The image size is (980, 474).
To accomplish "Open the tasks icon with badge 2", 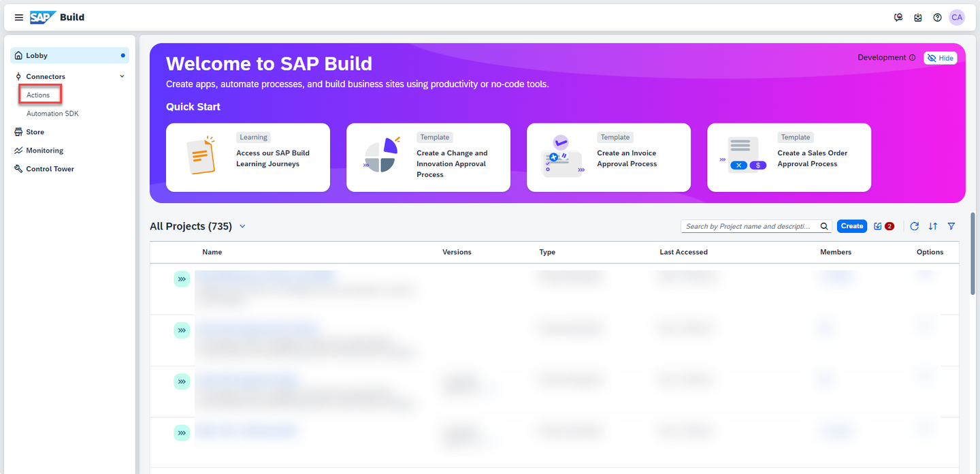I will [883, 226].
